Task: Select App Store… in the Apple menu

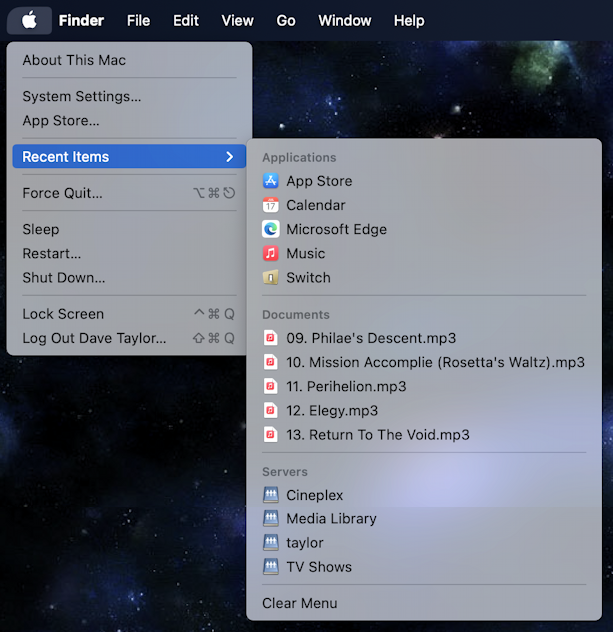Action: click(x=129, y=121)
